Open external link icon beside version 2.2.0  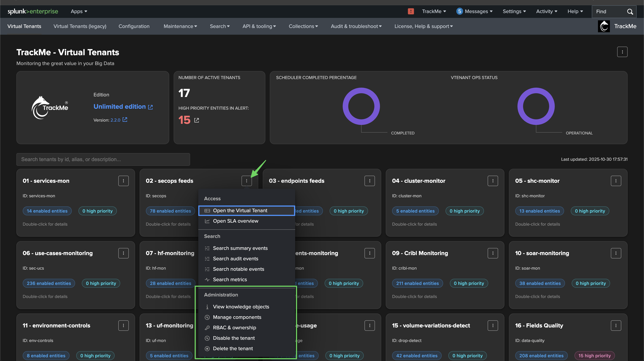point(125,120)
